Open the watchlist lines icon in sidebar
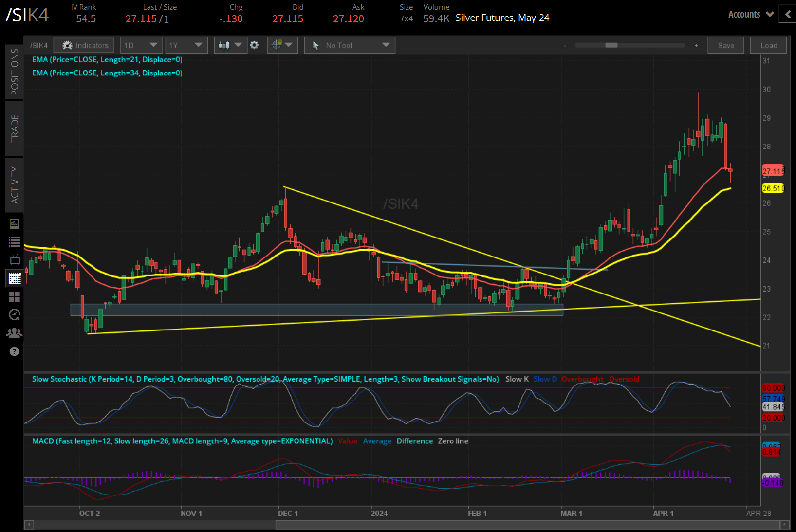The image size is (796, 532). 15,241
